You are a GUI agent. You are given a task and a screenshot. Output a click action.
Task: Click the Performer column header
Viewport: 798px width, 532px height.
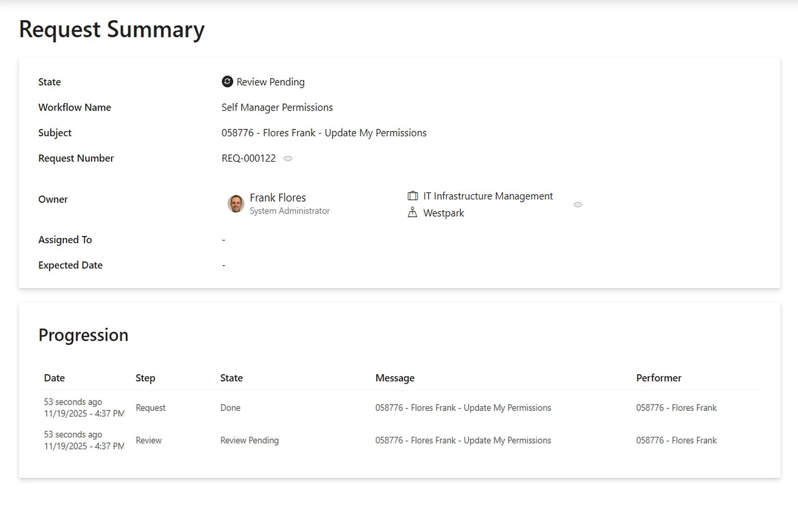[658, 378]
